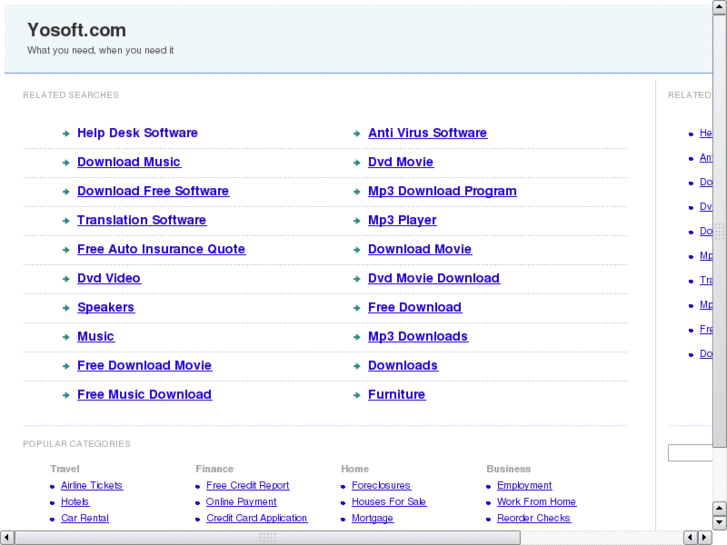This screenshot has height=545, width=727.
Task: Click arrow bullet next to Furniture
Action: point(357,395)
